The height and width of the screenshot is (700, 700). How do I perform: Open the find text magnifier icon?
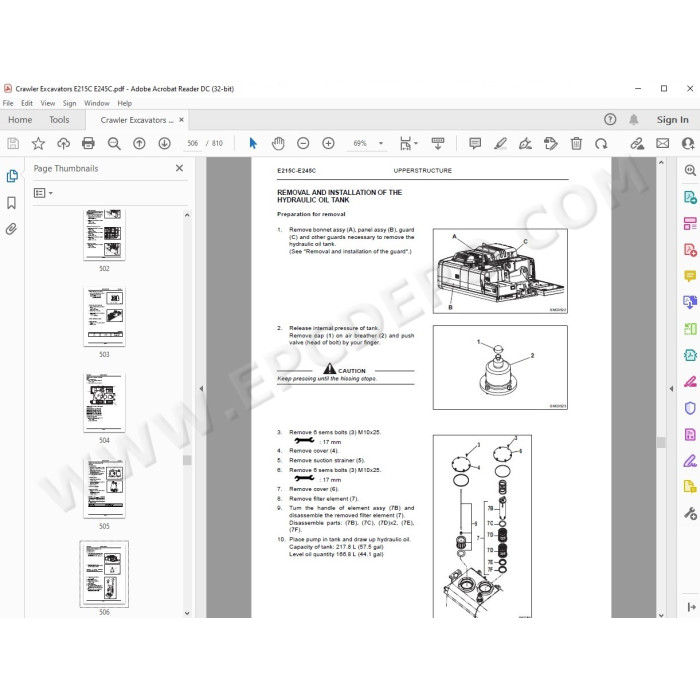[x=114, y=143]
